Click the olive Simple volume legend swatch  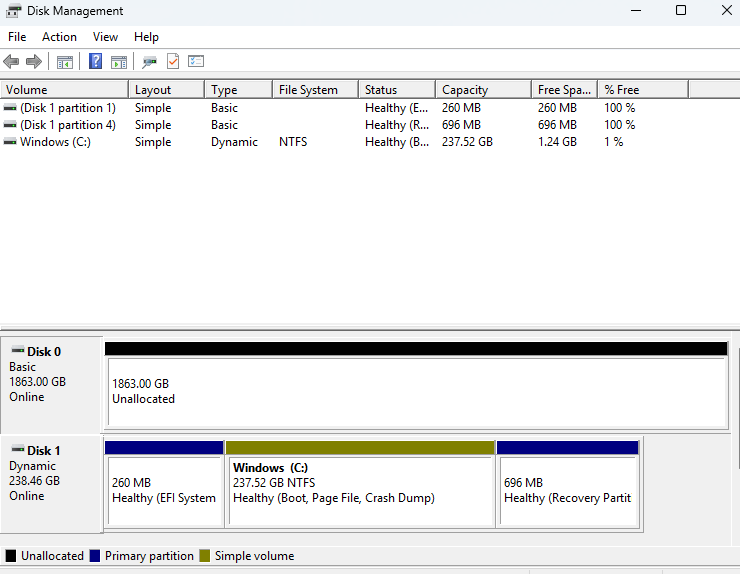tap(204, 556)
